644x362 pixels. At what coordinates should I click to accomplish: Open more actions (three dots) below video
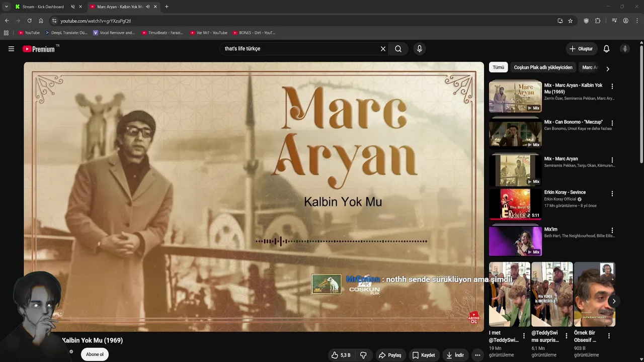(x=477, y=355)
